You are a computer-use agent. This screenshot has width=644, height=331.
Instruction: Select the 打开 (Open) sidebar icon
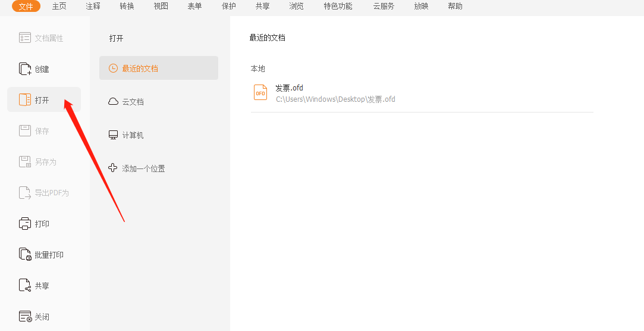[x=25, y=100]
